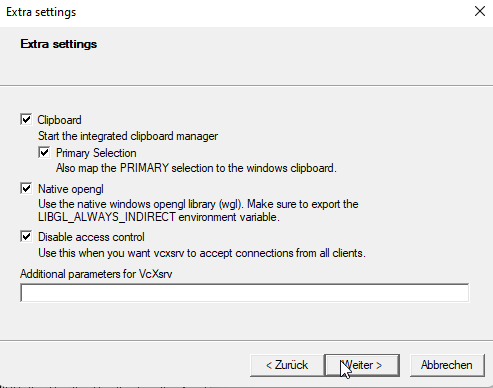Image resolution: width=493 pixels, height=388 pixels.
Task: Click the Native opengl label text
Action: (x=71, y=189)
